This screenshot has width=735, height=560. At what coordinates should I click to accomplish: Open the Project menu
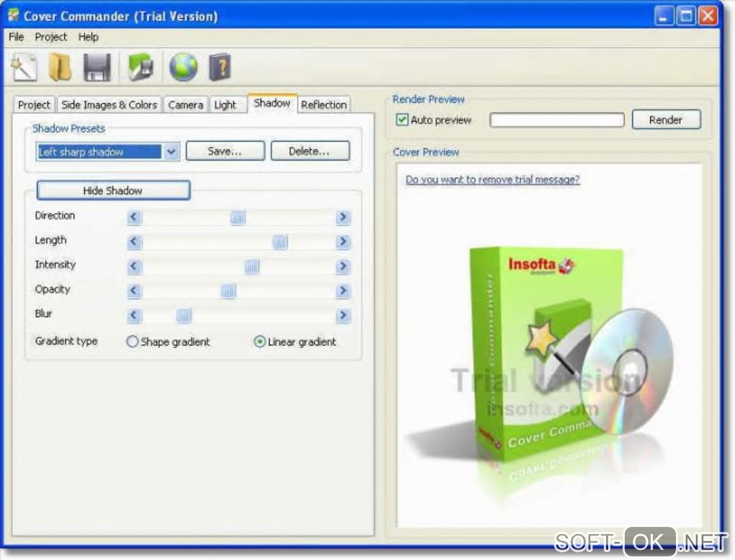tap(50, 37)
